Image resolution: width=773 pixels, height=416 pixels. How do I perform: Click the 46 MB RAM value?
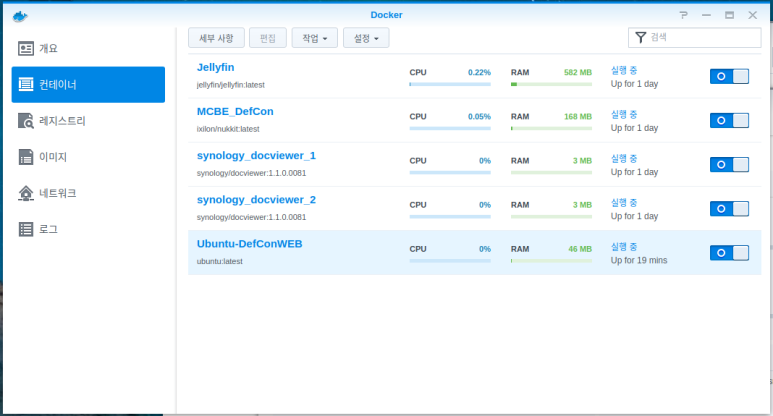pos(580,249)
